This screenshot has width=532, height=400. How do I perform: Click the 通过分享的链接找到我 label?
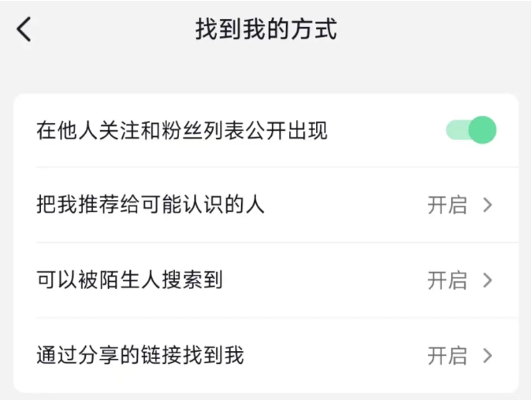coord(140,355)
